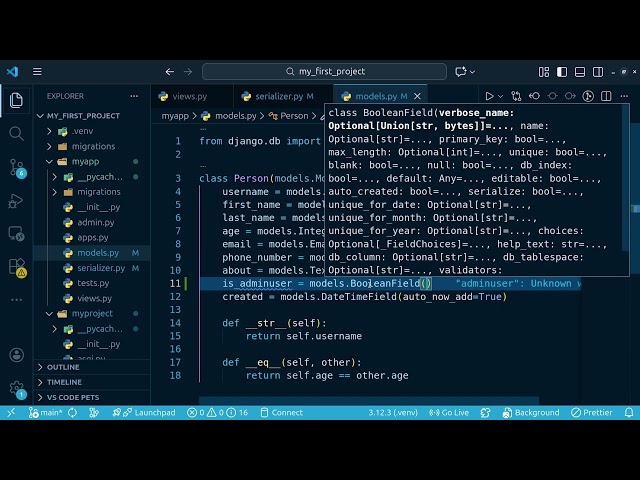This screenshot has height=480, width=640.
Task: Select models.py in the explorer tree
Action: coord(98,253)
